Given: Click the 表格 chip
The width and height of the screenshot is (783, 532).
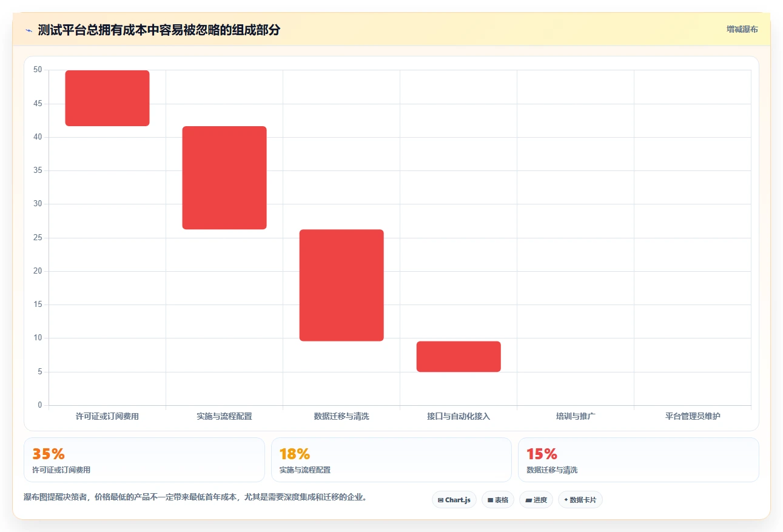Looking at the screenshot, I should pyautogui.click(x=498, y=500).
